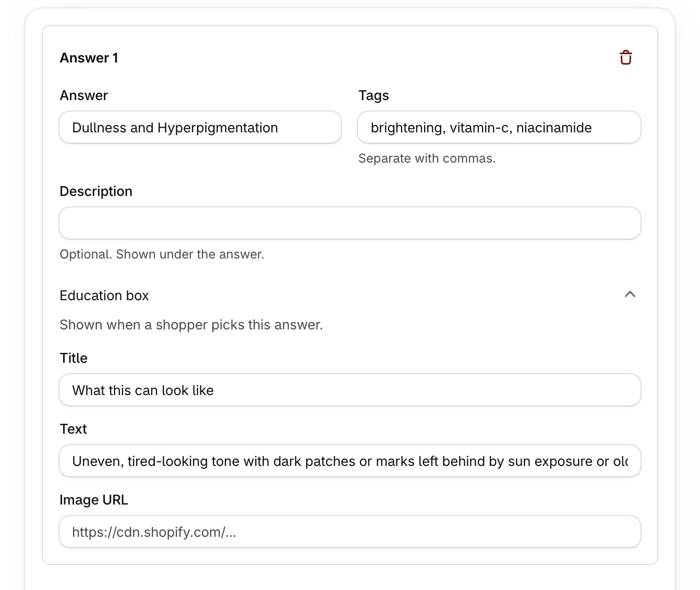Collapse the Education box section
Viewport: 700px width, 590px height.
pyautogui.click(x=630, y=294)
